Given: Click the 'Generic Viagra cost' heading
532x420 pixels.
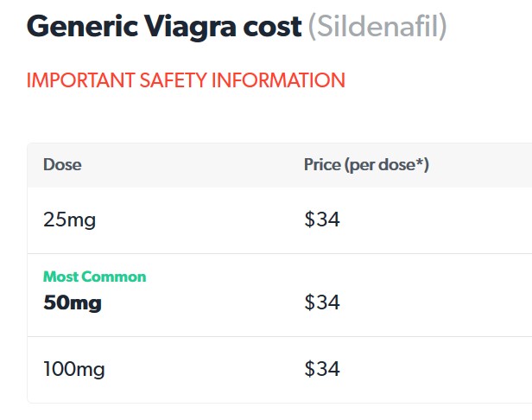Looking at the screenshot, I should tap(164, 27).
